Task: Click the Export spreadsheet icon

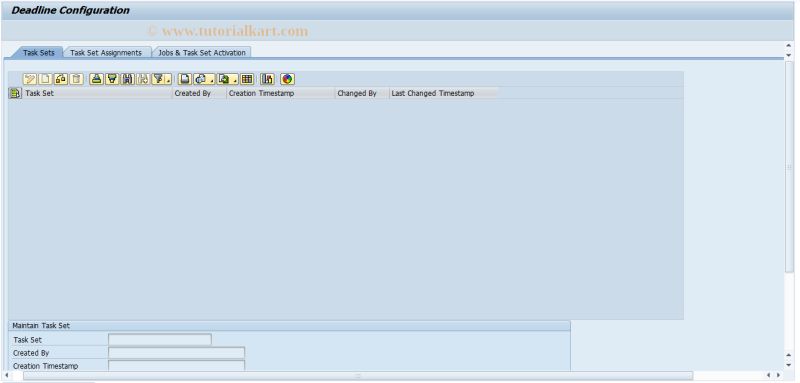Action: (224, 79)
